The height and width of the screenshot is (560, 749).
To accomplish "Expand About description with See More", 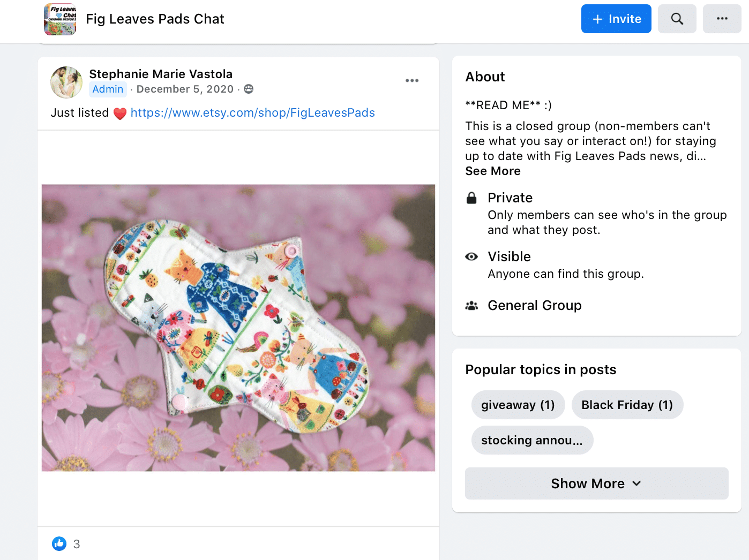I will coord(493,171).
